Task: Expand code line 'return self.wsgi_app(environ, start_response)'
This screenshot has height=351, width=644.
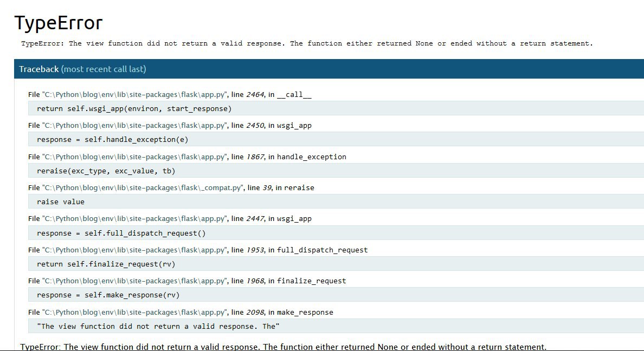Action: tap(134, 108)
